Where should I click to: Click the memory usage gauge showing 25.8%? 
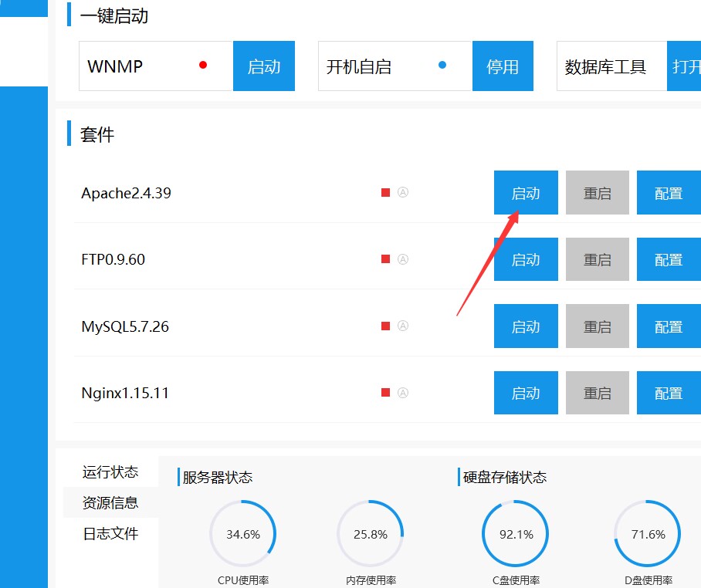click(x=370, y=534)
